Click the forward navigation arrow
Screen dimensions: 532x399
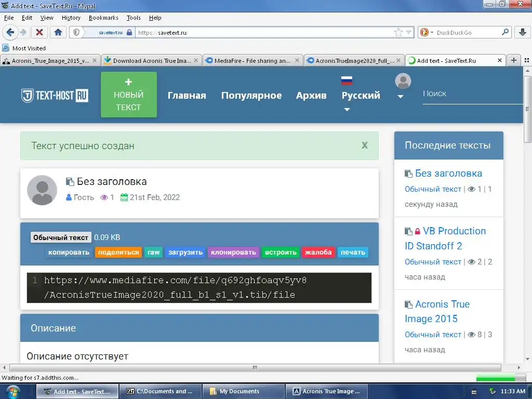click(x=23, y=33)
